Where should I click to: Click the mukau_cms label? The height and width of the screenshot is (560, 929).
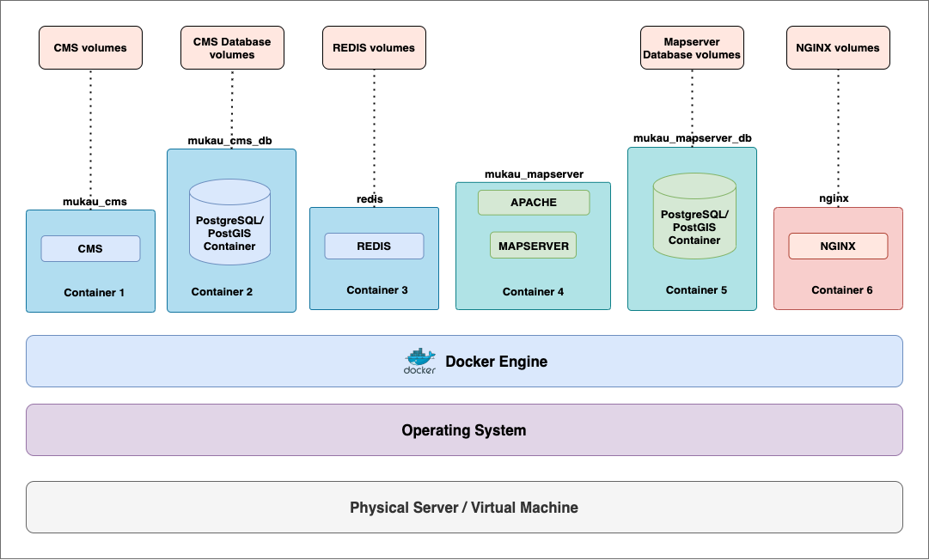click(95, 202)
